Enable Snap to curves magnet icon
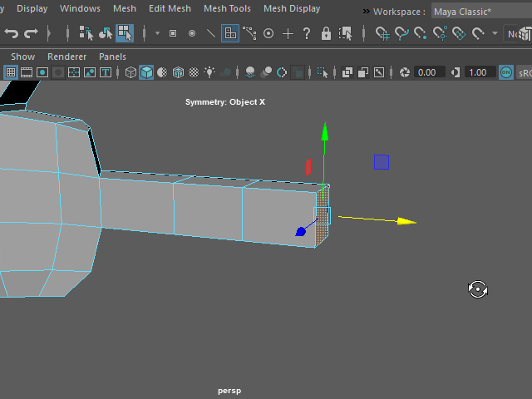 (x=401, y=33)
